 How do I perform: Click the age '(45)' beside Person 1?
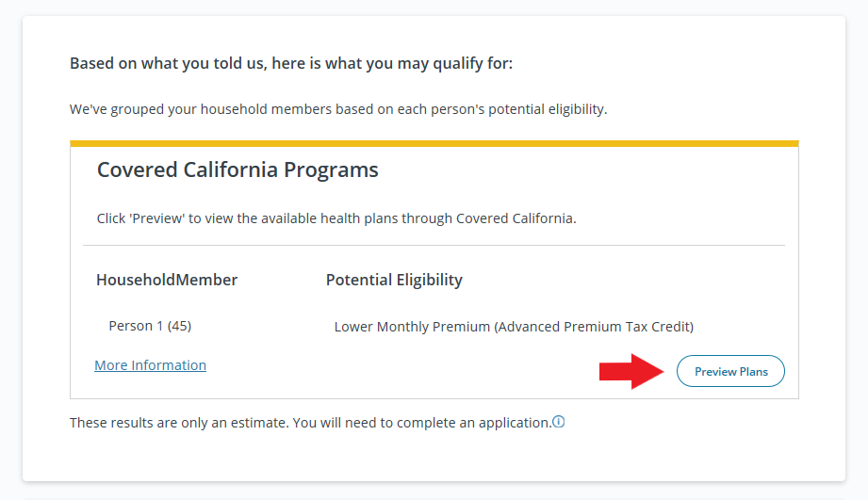(x=179, y=327)
